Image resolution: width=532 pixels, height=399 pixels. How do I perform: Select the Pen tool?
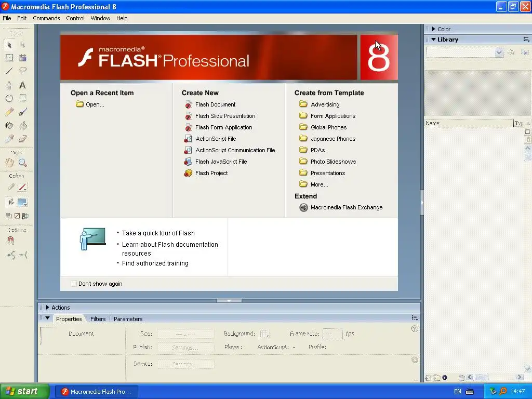click(9, 85)
